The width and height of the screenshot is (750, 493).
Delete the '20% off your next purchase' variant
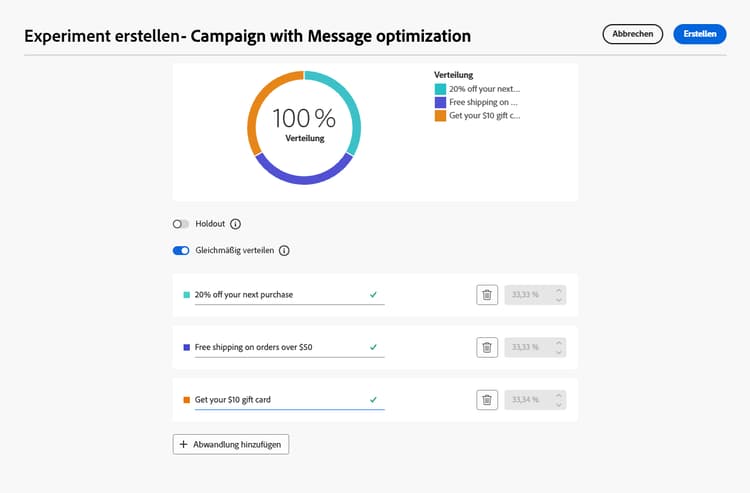point(487,295)
